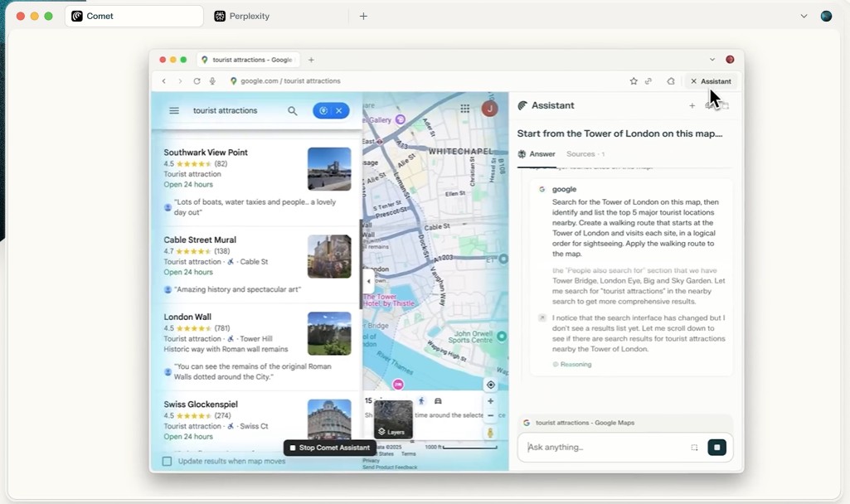The height and width of the screenshot is (504, 850).
Task: Click John Orwell Sports Centre map marker
Action: pyautogui.click(x=502, y=337)
